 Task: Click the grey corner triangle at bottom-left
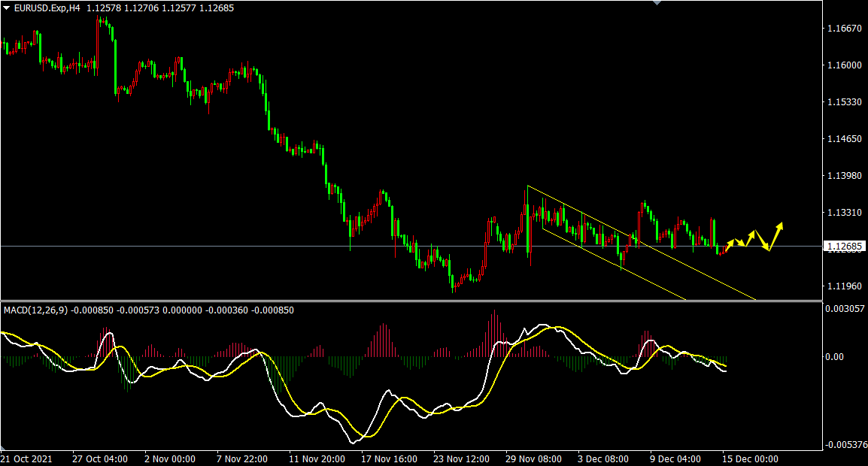[x=3, y=448]
